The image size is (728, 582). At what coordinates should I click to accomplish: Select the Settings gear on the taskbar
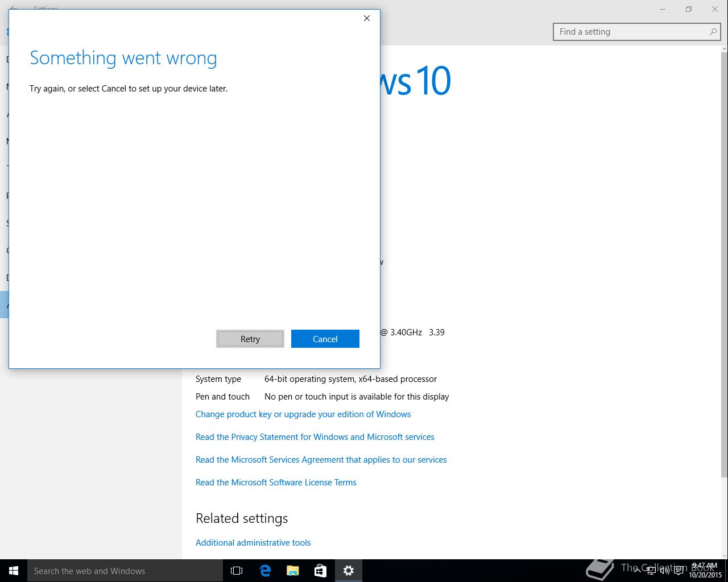[348, 571]
